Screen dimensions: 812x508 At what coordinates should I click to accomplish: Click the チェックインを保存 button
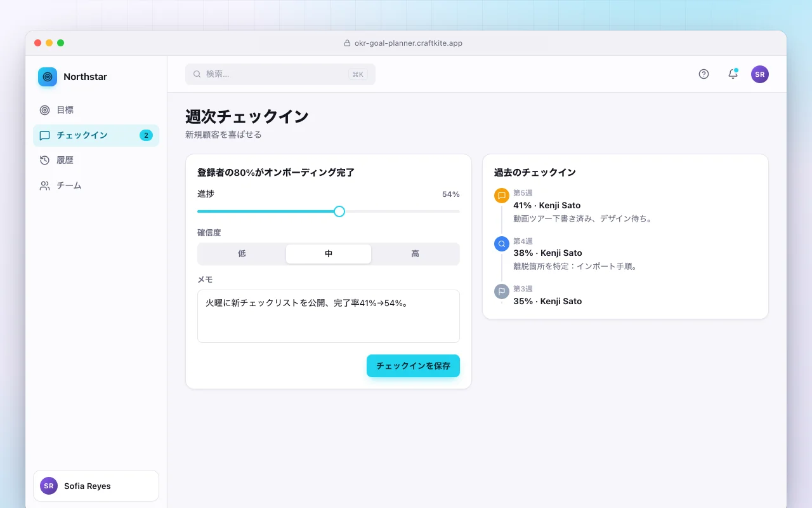[413, 366]
